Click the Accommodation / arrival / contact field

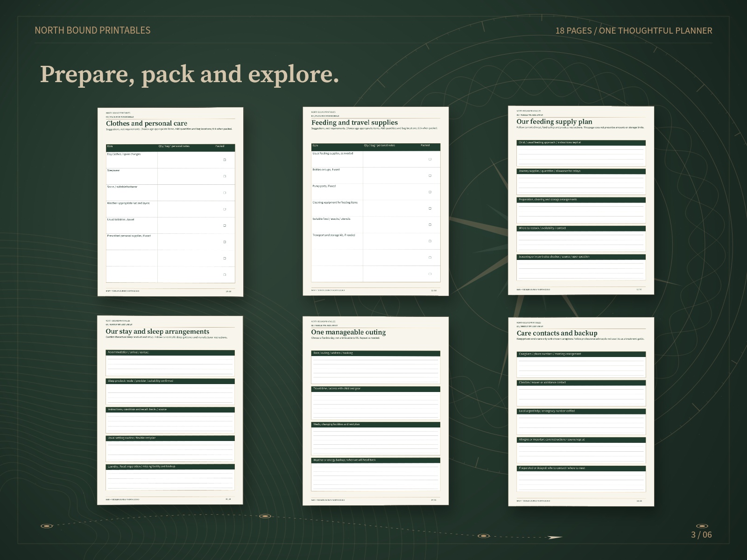click(170, 363)
